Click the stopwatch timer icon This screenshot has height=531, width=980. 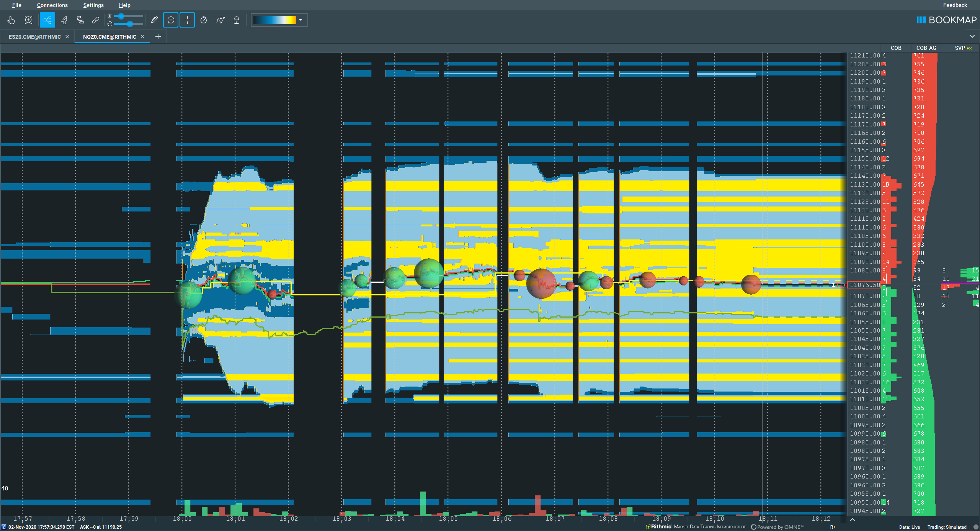coord(204,20)
